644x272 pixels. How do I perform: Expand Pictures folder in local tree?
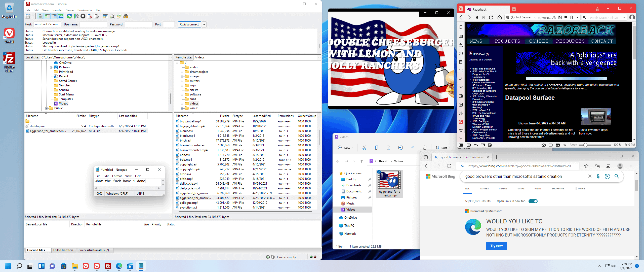tap(51, 67)
